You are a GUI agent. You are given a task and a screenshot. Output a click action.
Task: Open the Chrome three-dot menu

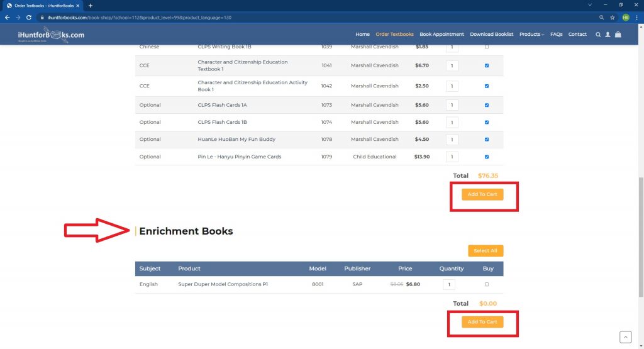(637, 18)
